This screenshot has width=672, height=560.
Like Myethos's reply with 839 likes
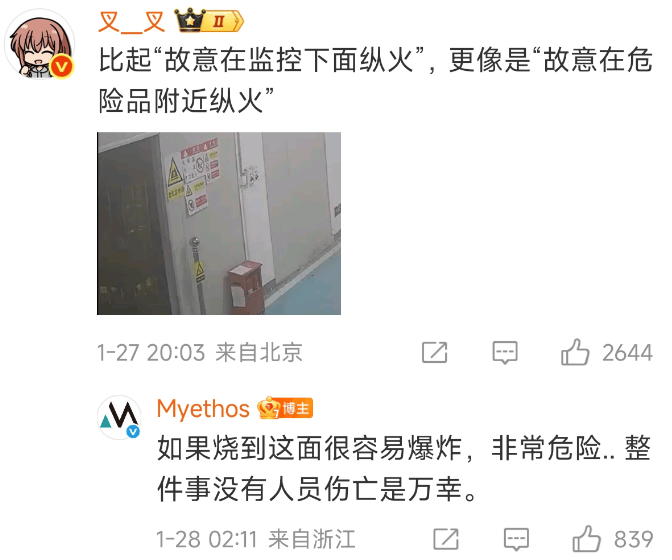click(x=586, y=539)
